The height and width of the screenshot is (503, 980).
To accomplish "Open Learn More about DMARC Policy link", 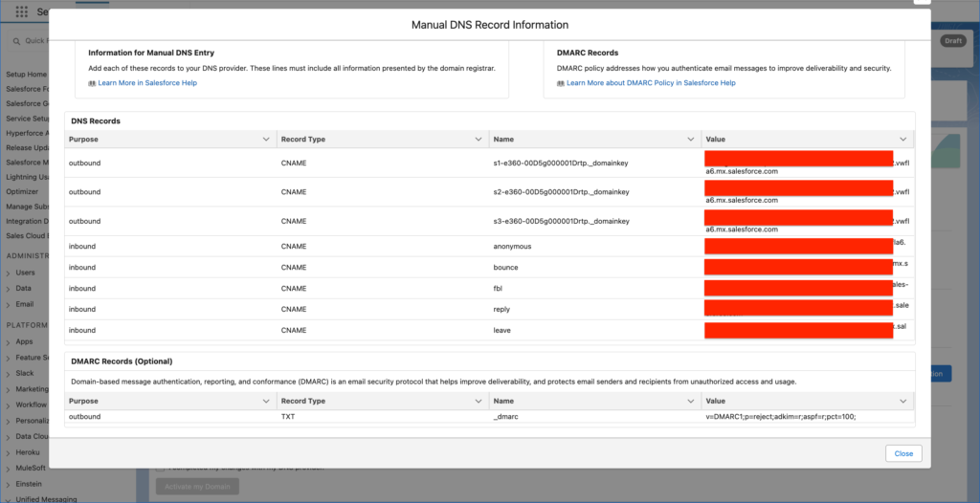I will pyautogui.click(x=651, y=83).
